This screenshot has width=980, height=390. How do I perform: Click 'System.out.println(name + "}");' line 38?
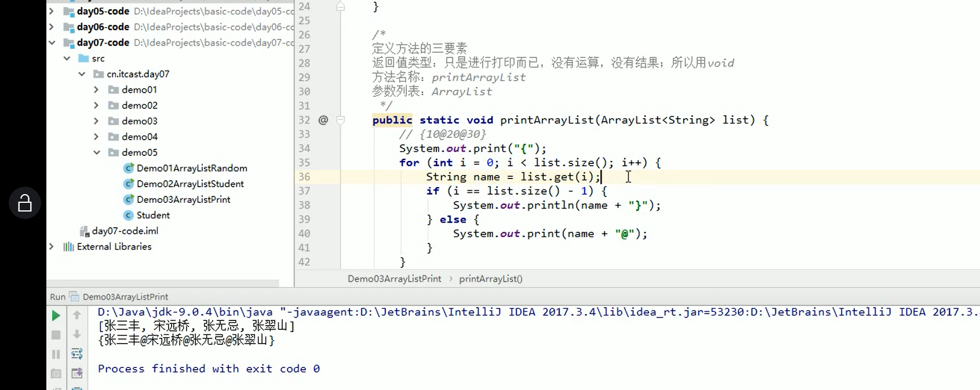[557, 205]
